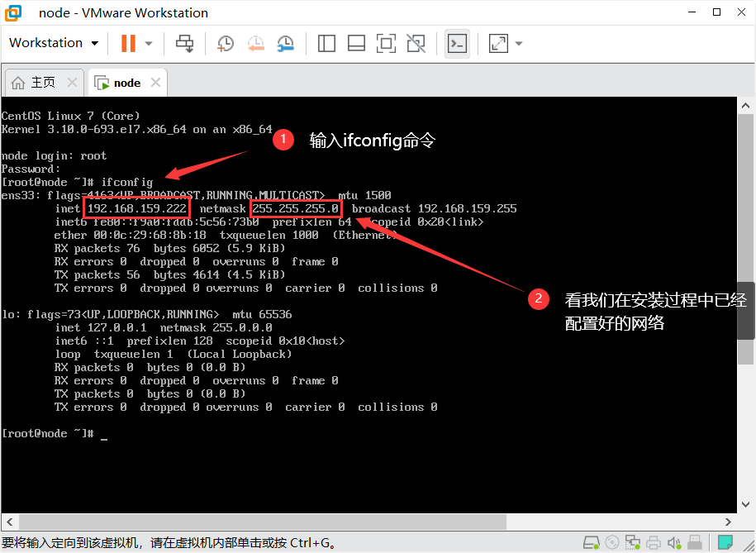Close the 主页 tab
This screenshot has width=756, height=553.
point(73,83)
